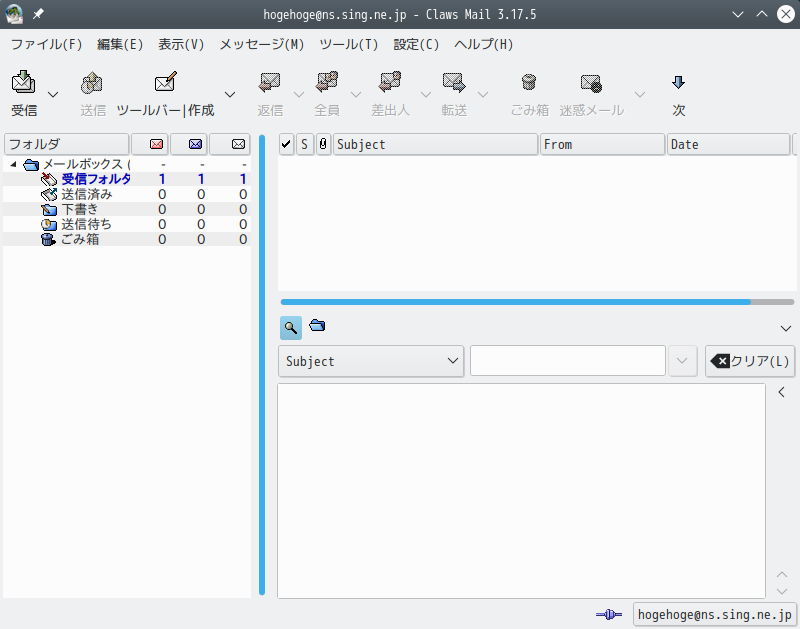The height and width of the screenshot is (629, 800).
Task: Click the down arrow near message view bottom
Action: point(782,591)
